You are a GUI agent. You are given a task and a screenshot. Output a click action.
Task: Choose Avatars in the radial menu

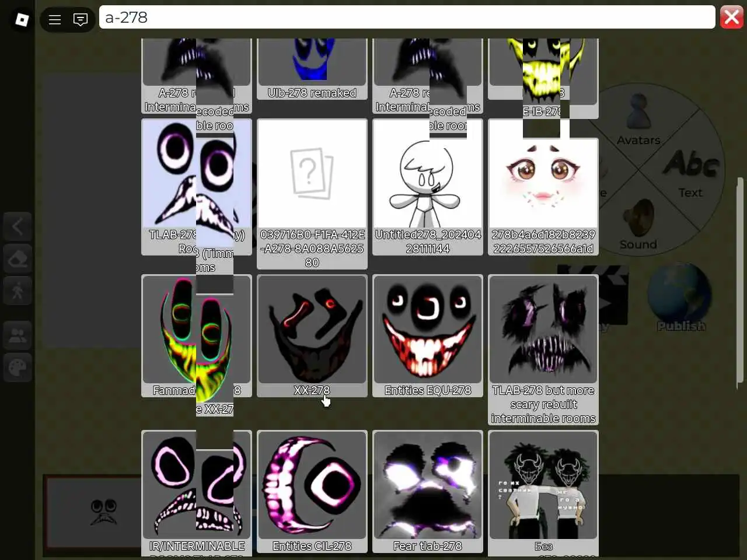pos(638,120)
